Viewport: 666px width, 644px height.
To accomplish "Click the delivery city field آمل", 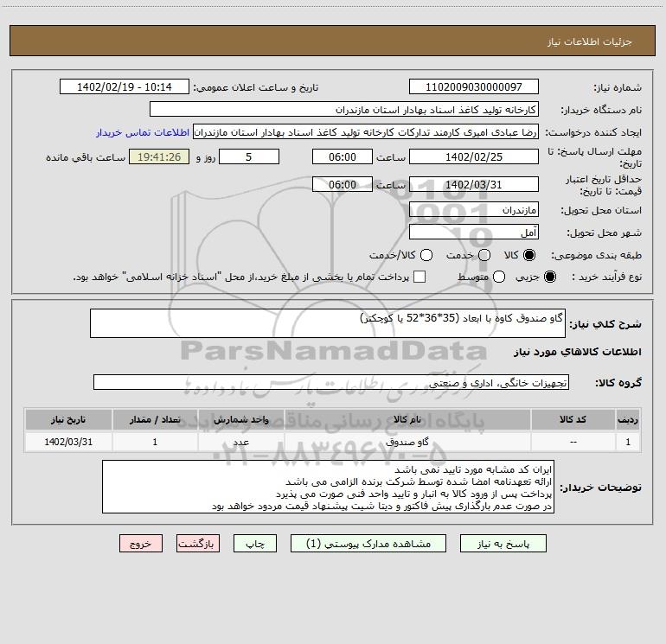I will click(x=474, y=233).
